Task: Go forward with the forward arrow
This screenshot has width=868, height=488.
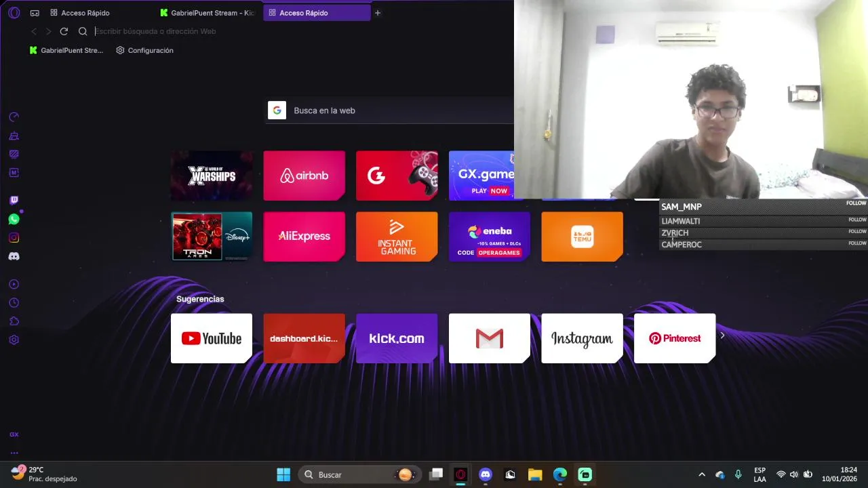Action: click(x=48, y=31)
